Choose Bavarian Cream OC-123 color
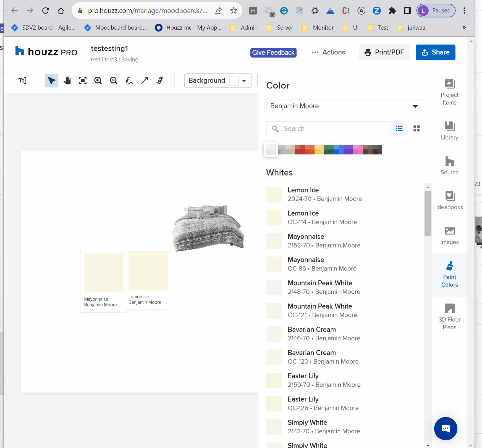 345,357
